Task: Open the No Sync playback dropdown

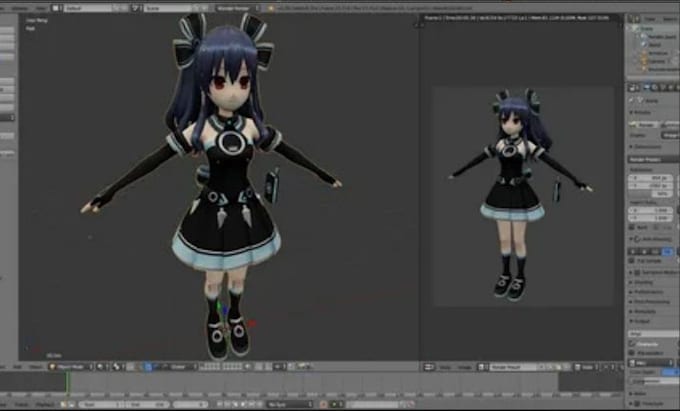Action: [x=291, y=404]
